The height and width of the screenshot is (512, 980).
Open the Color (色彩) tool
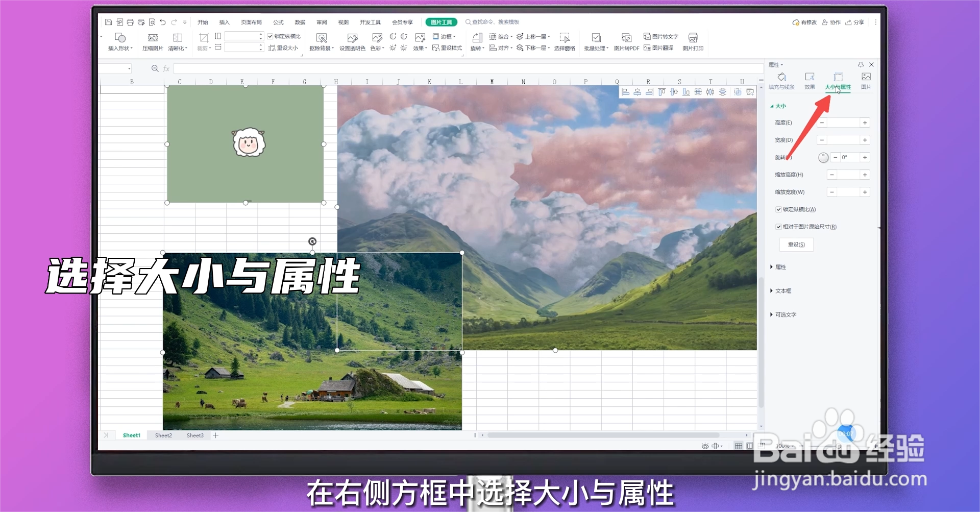pyautogui.click(x=377, y=42)
